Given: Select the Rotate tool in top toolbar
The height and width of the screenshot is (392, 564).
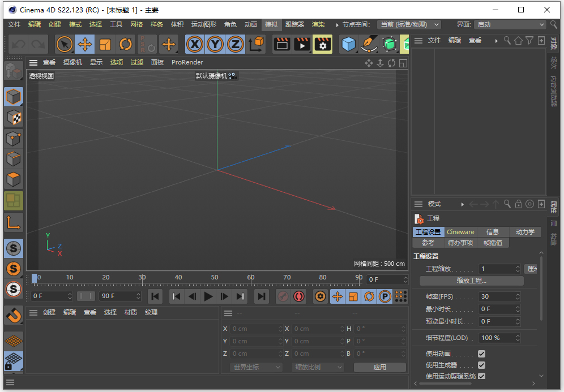Looking at the screenshot, I should pyautogui.click(x=126, y=44).
